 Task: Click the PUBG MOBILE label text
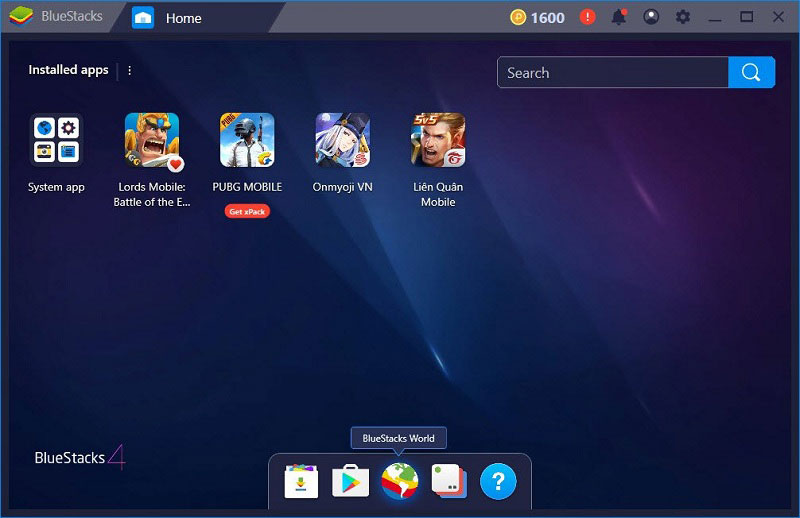coord(247,187)
